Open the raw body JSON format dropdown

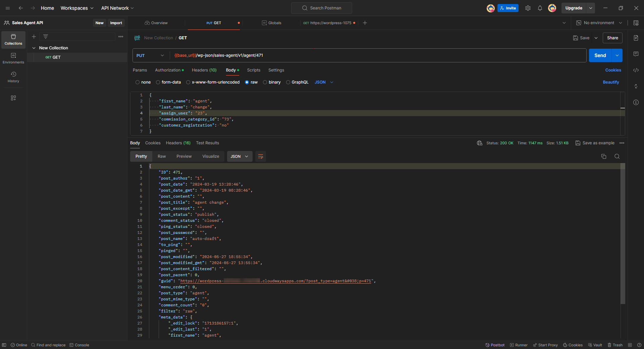tap(324, 82)
